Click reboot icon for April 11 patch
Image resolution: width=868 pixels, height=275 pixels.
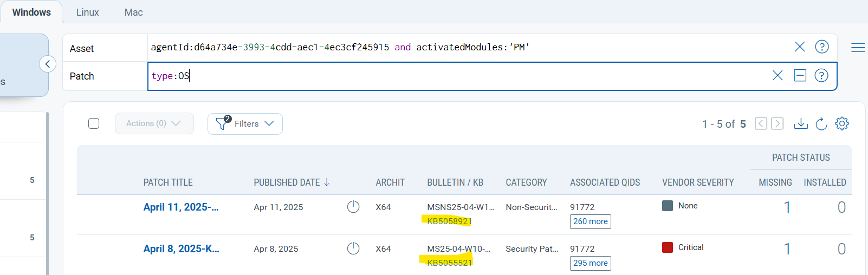(x=353, y=207)
